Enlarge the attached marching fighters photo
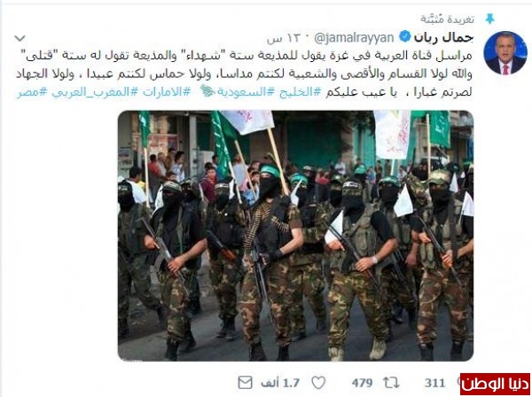Image resolution: width=532 pixels, height=397 pixels. [x=295, y=236]
